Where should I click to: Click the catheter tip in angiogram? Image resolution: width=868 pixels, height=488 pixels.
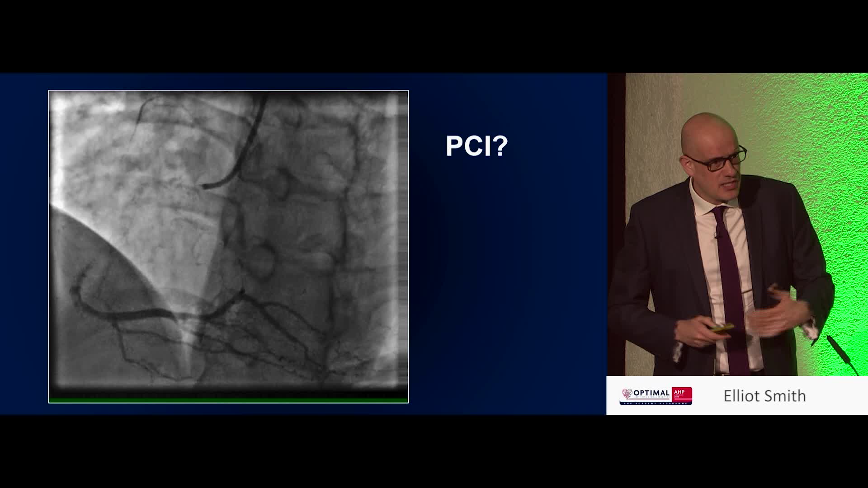coord(206,186)
